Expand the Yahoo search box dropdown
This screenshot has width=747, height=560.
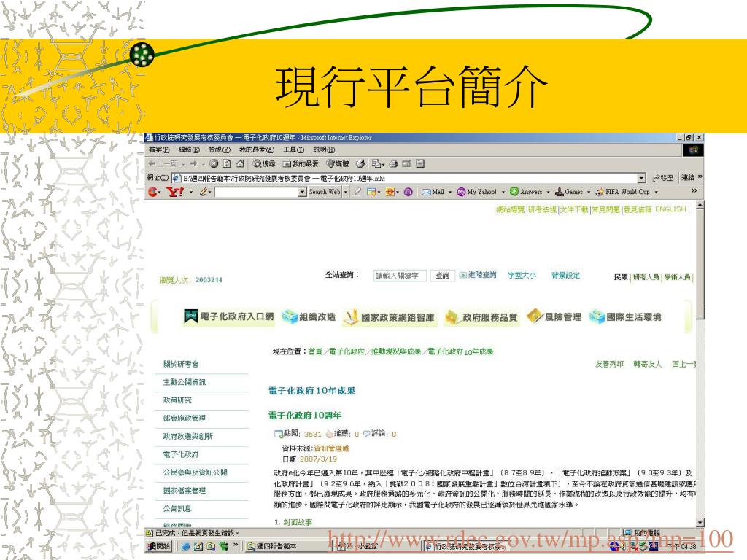point(302,192)
